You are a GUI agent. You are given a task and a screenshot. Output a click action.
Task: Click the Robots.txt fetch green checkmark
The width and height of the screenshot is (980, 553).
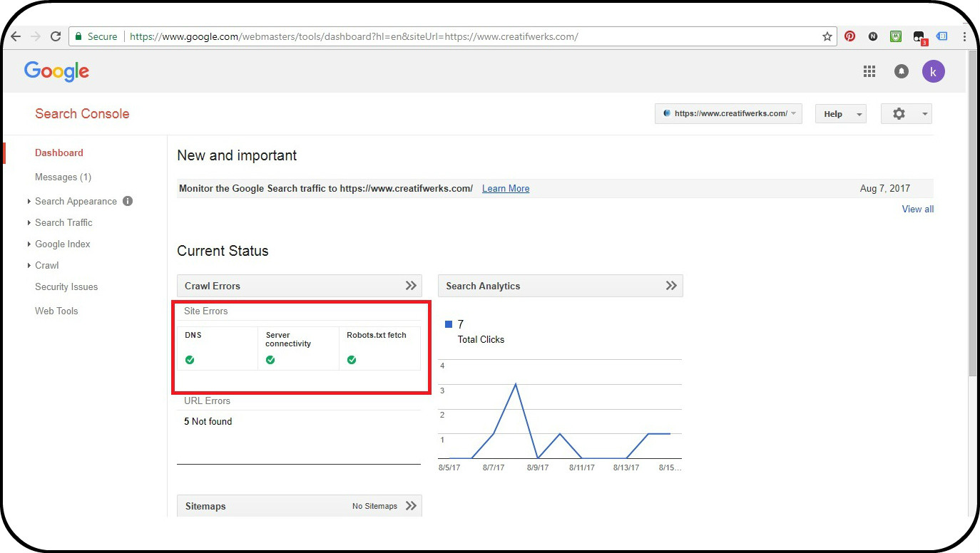pos(352,360)
